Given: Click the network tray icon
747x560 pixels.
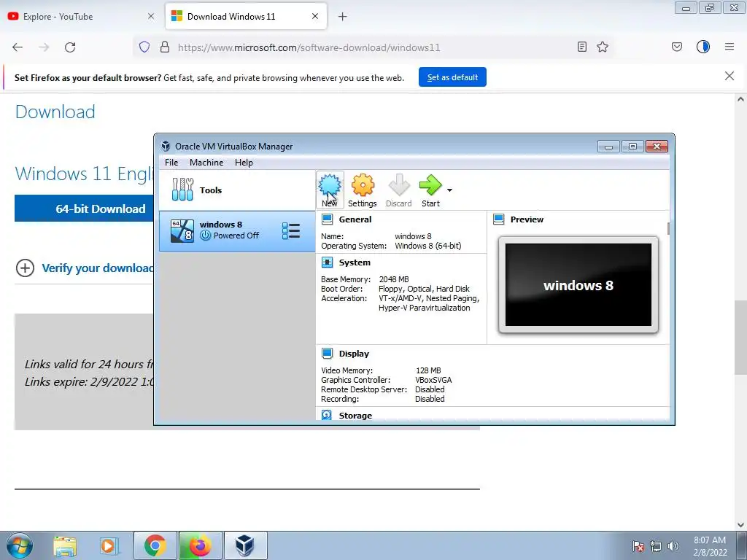Looking at the screenshot, I should coord(656,547).
